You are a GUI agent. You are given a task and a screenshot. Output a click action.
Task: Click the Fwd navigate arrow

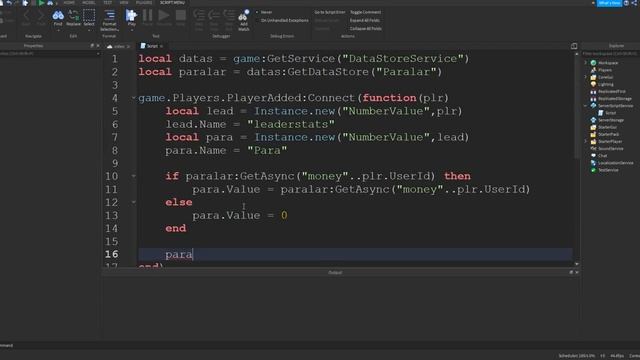[x=41, y=16]
